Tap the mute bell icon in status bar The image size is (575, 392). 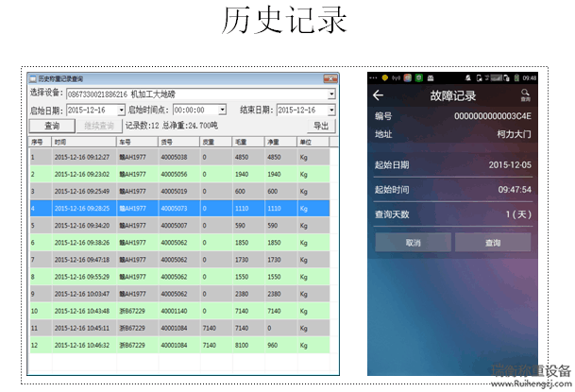[x=468, y=77]
